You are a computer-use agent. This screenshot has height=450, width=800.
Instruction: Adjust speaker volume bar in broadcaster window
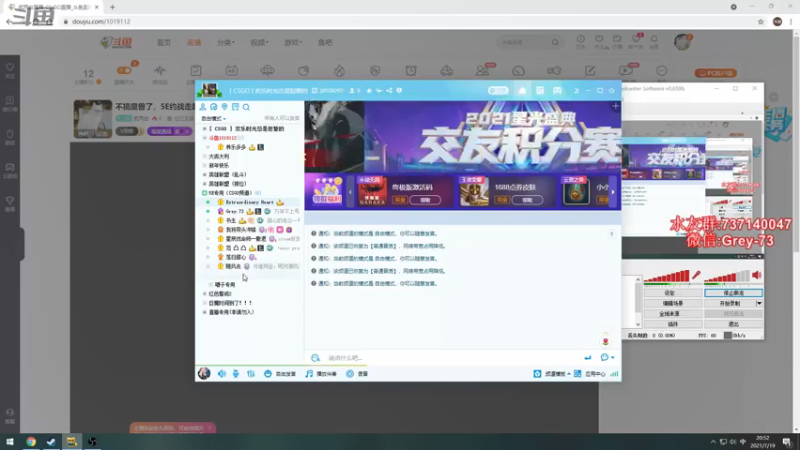pyautogui.click(x=727, y=277)
